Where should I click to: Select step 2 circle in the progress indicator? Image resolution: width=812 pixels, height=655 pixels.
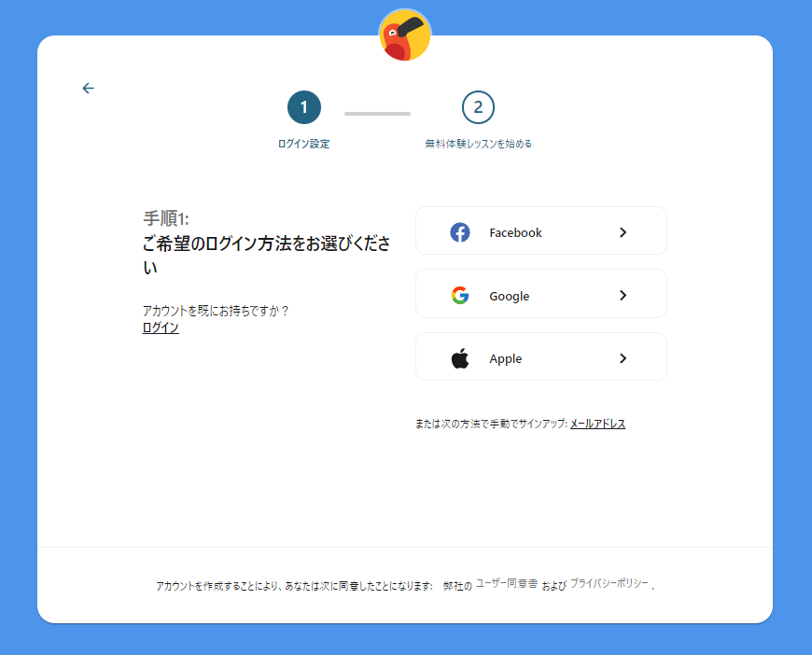pyautogui.click(x=478, y=107)
